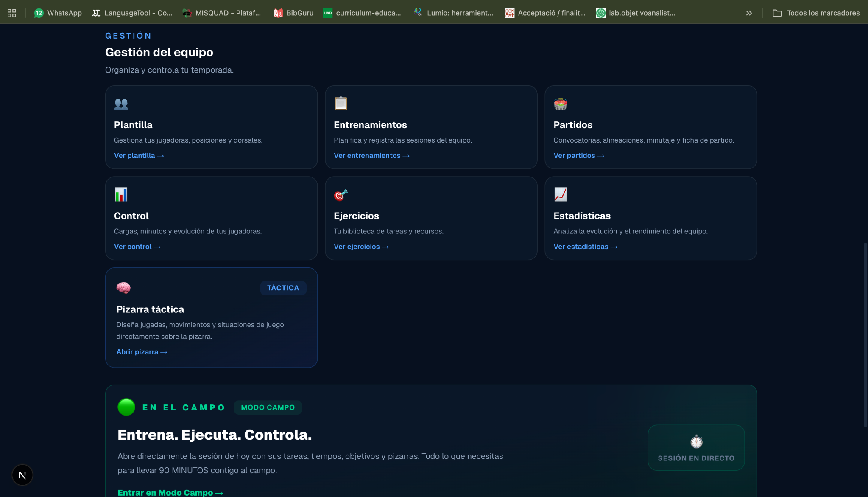Click the Ver entrenamientos link
Viewport: 868px width, 497px height.
(371, 155)
